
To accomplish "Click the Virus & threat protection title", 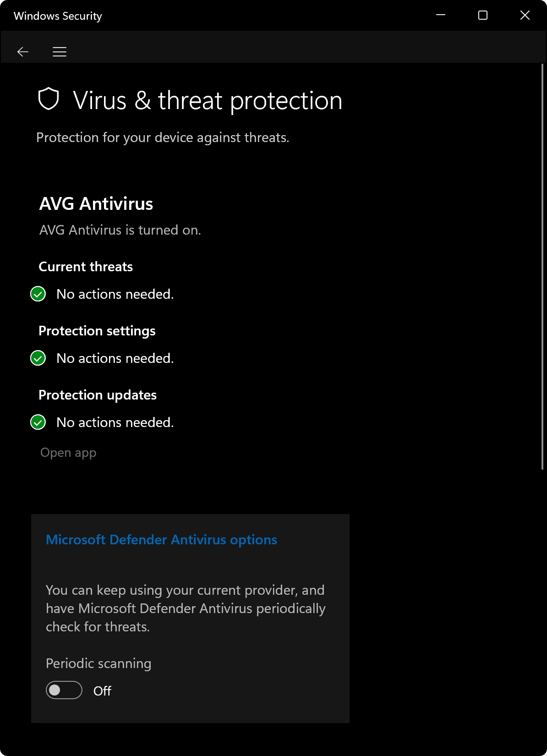I will (x=208, y=101).
